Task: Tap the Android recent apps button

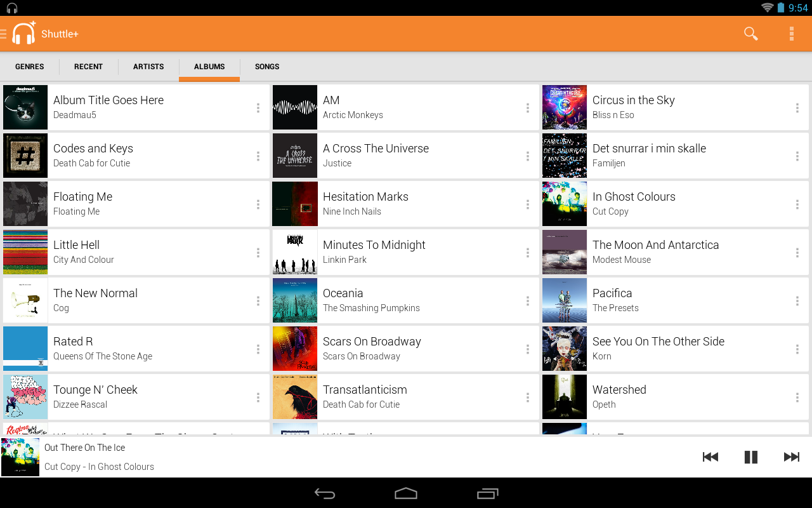Action: tap(487, 493)
